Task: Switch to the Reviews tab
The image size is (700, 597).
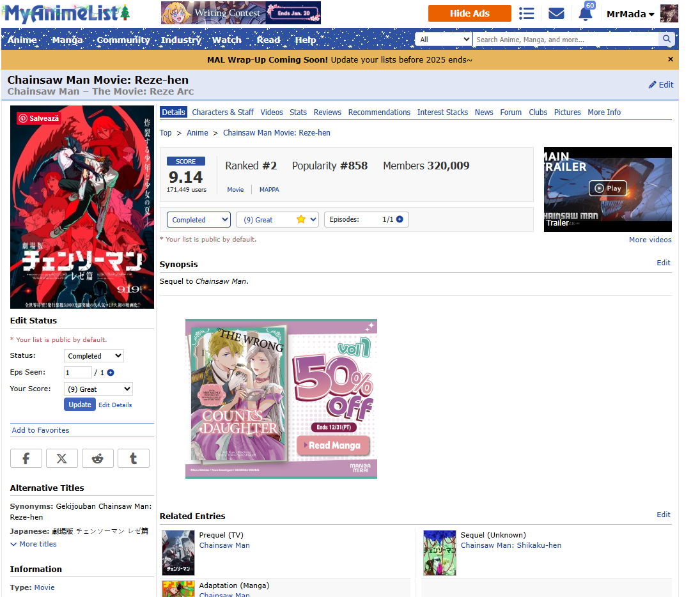Action: 327,112
